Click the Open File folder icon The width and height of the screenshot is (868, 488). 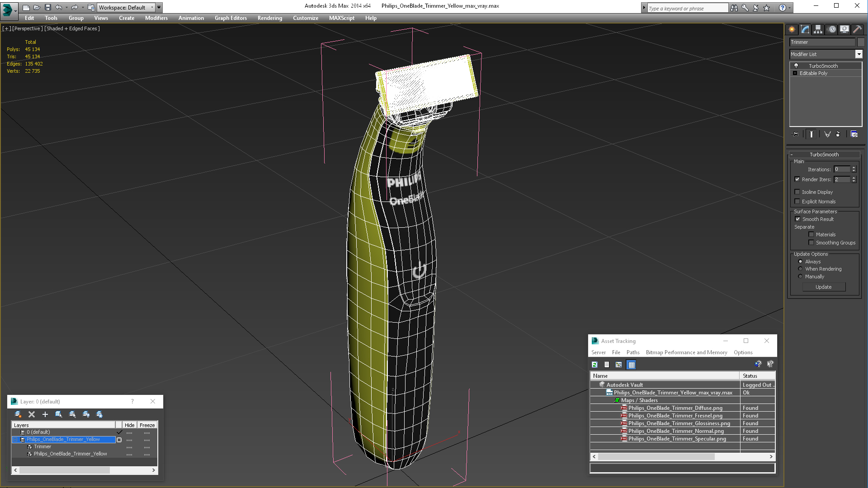(x=37, y=7)
